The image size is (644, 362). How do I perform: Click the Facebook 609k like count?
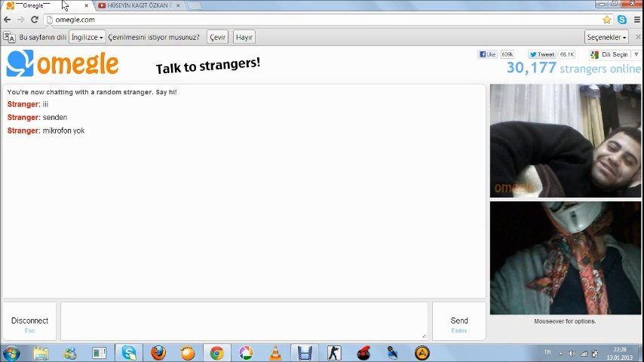click(508, 54)
